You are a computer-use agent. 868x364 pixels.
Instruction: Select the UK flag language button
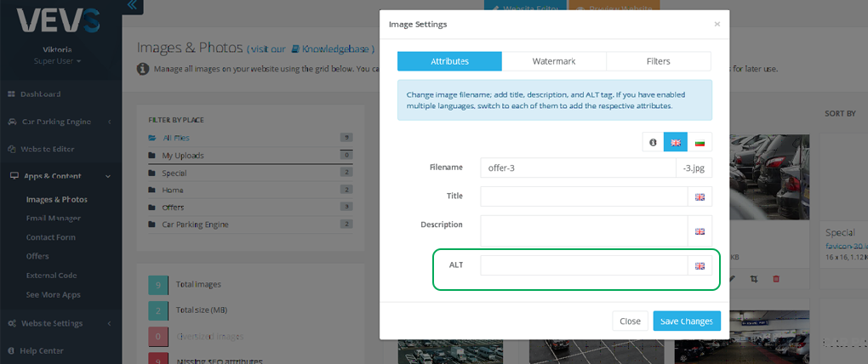(x=676, y=142)
